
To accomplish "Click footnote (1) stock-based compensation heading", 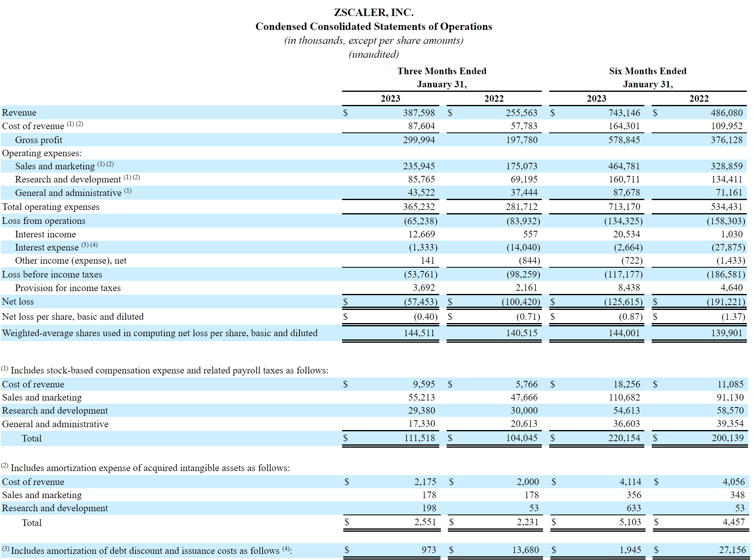I will (165, 370).
